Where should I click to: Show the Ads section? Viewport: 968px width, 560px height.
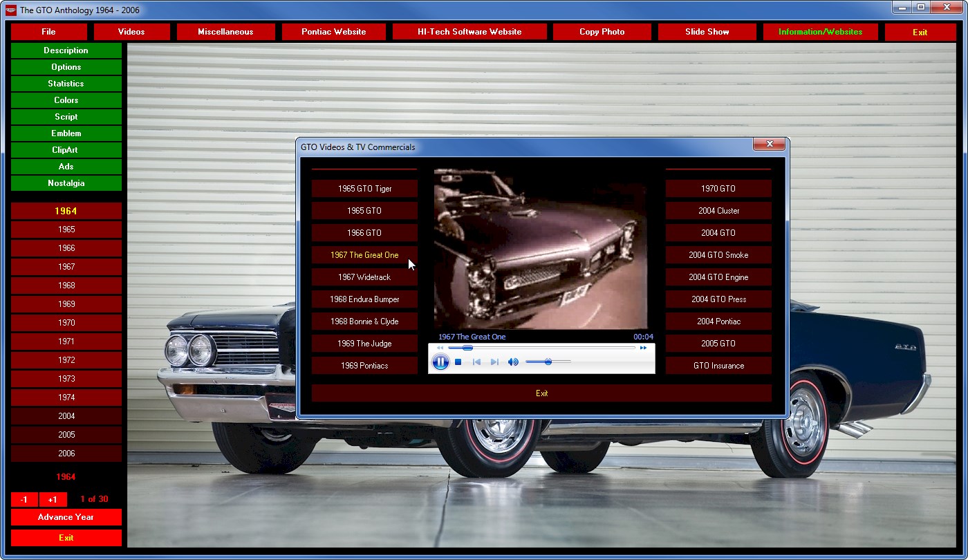(x=66, y=167)
